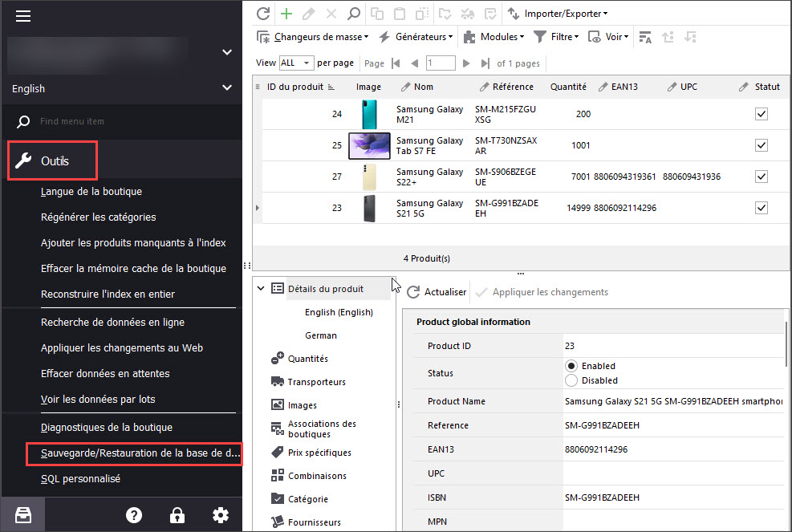
Task: Open Générateurs dropdown menu
Action: click(416, 37)
